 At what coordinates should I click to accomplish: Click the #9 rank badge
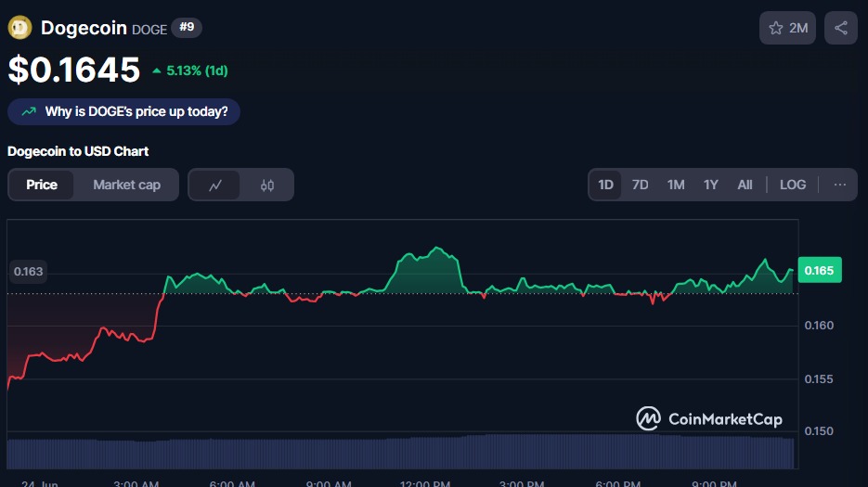(x=187, y=27)
